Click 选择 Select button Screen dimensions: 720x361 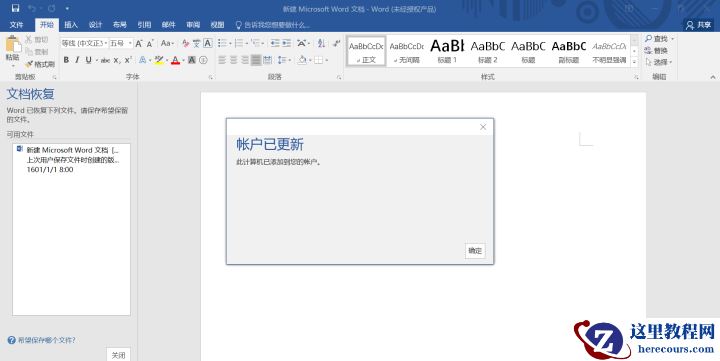[658, 62]
